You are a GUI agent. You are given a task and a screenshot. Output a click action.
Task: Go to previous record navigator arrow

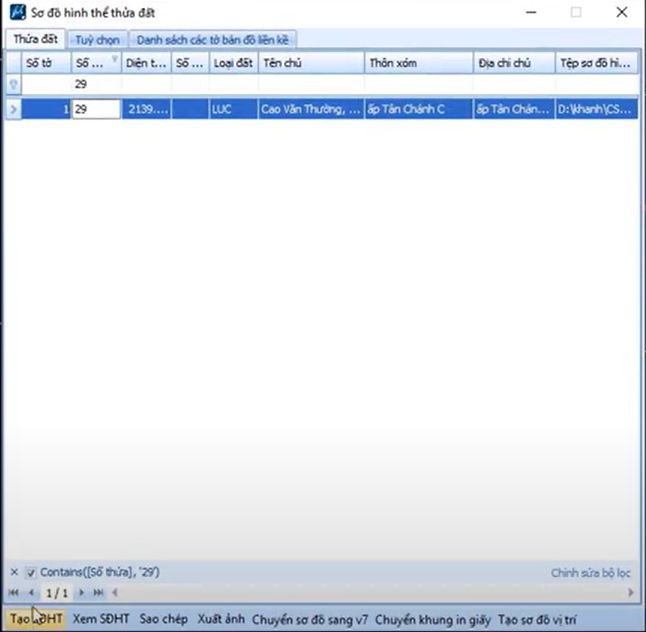point(30,593)
